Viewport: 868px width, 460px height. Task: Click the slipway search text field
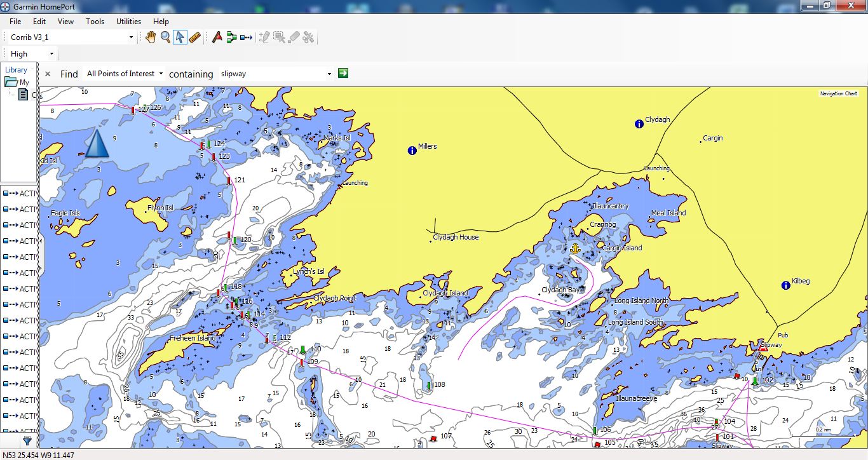tap(271, 74)
